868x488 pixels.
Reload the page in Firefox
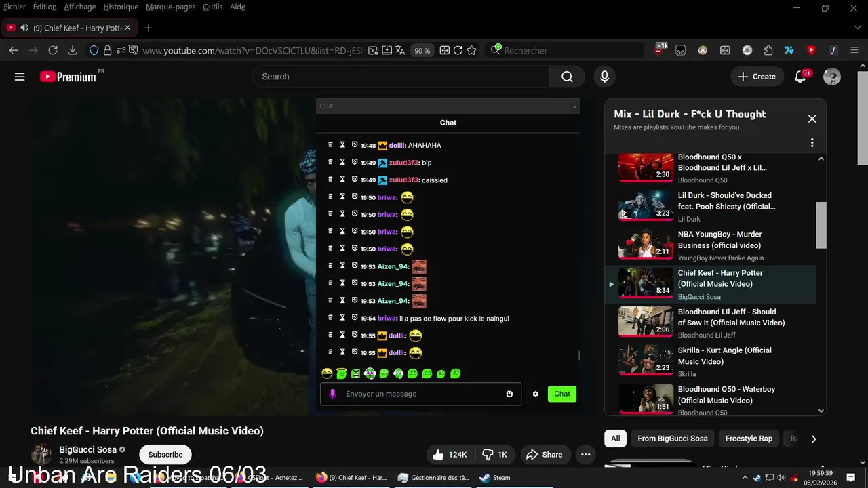pos(53,50)
